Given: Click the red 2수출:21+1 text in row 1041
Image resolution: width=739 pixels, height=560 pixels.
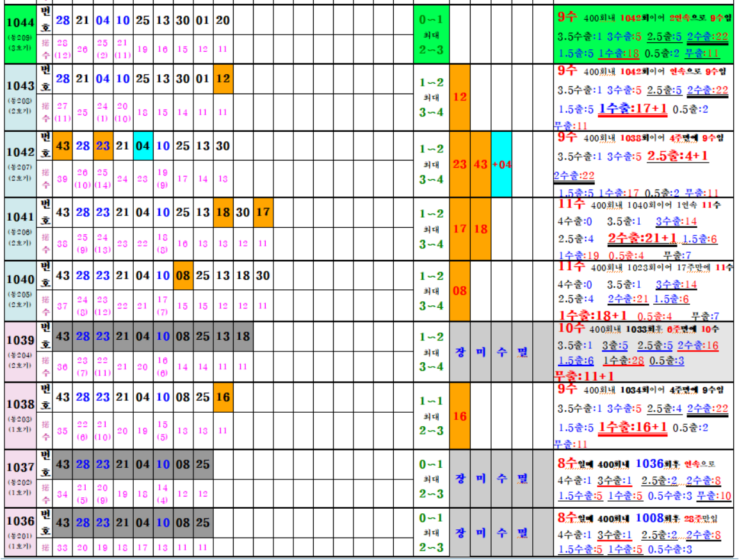Looking at the screenshot, I should click(x=642, y=238).
